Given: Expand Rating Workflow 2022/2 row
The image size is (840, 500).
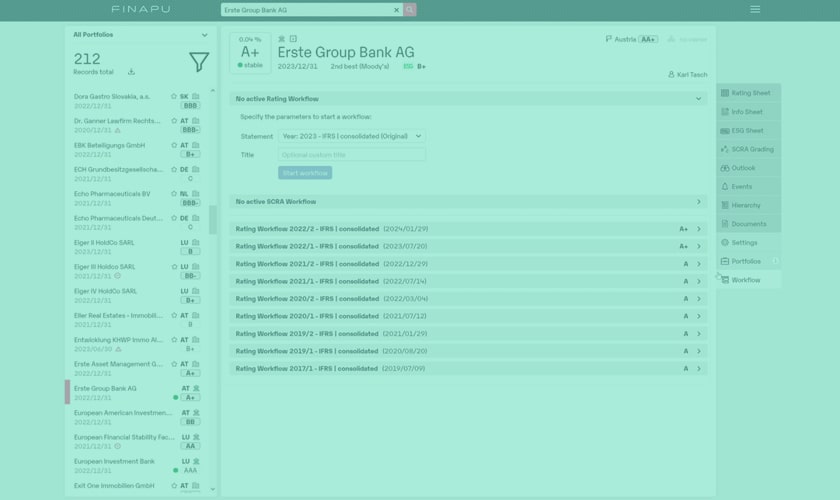Looking at the screenshot, I should click(468, 229).
